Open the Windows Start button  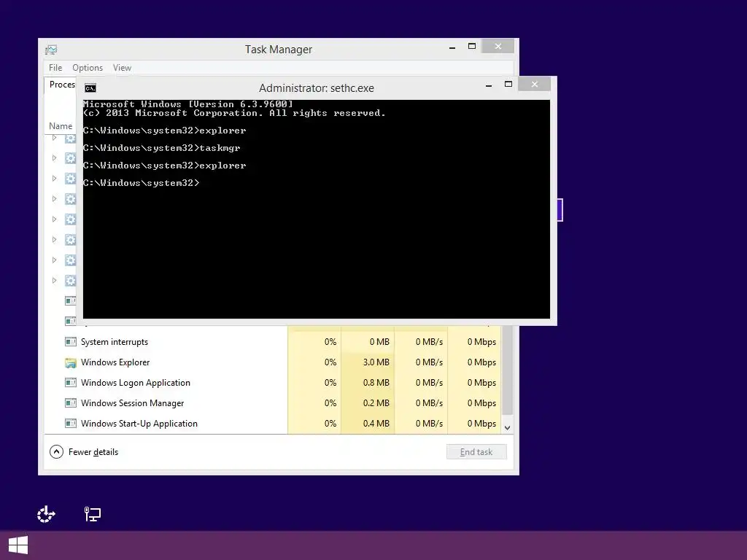(x=18, y=545)
